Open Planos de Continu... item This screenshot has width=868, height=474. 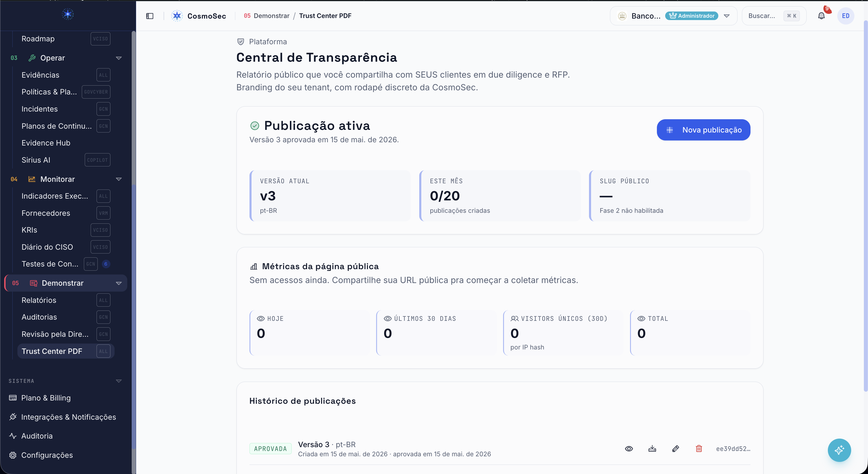coord(66,126)
